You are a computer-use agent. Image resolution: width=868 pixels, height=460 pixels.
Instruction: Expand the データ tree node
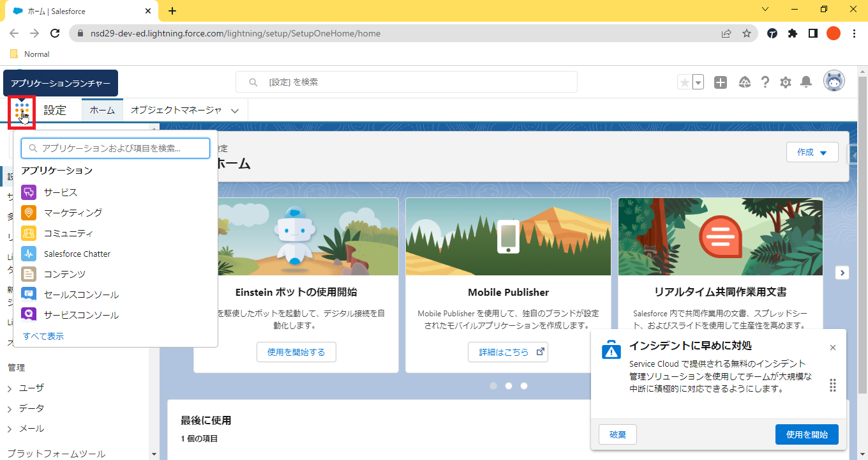[10, 408]
